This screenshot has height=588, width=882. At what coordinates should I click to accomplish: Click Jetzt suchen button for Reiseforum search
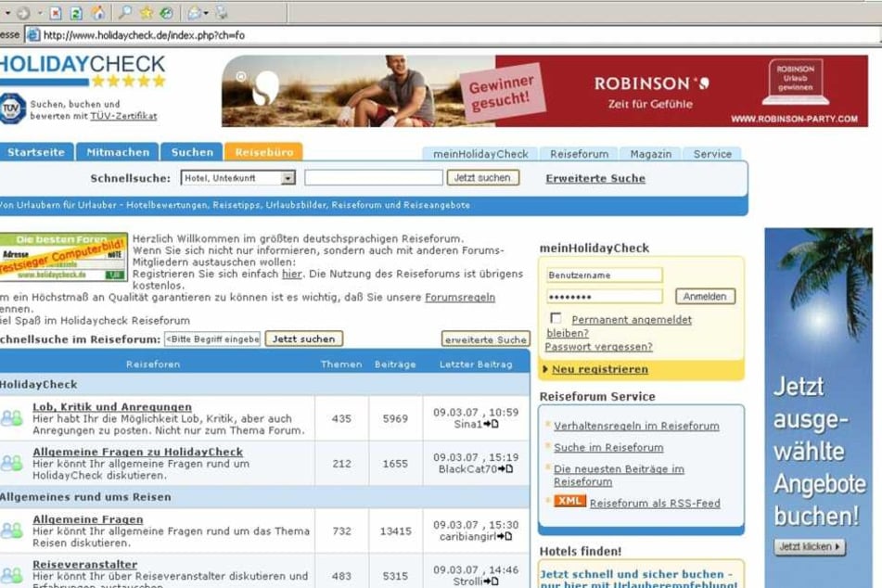click(x=304, y=339)
